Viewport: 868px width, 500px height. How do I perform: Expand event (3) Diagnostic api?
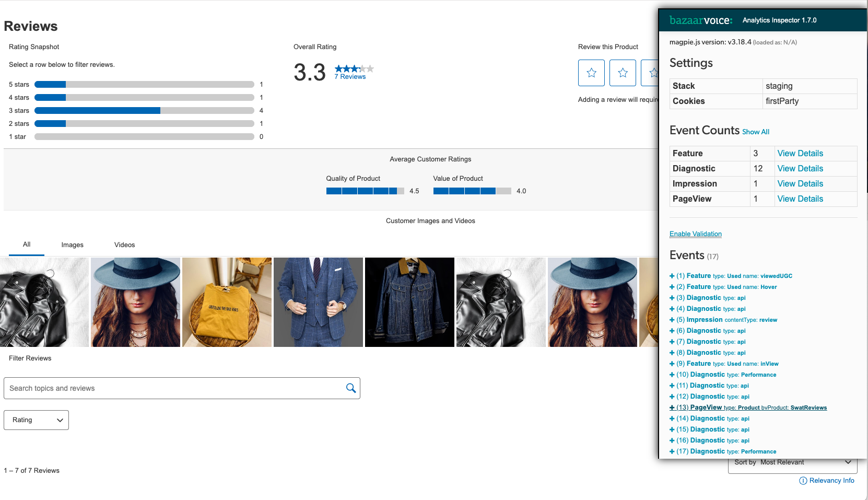pyautogui.click(x=708, y=298)
